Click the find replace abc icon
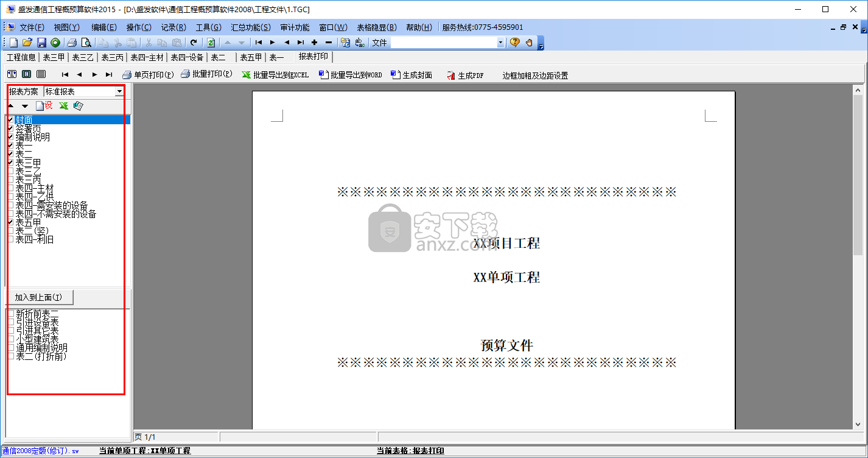Screen dimensions: 868x458 [x=360, y=43]
